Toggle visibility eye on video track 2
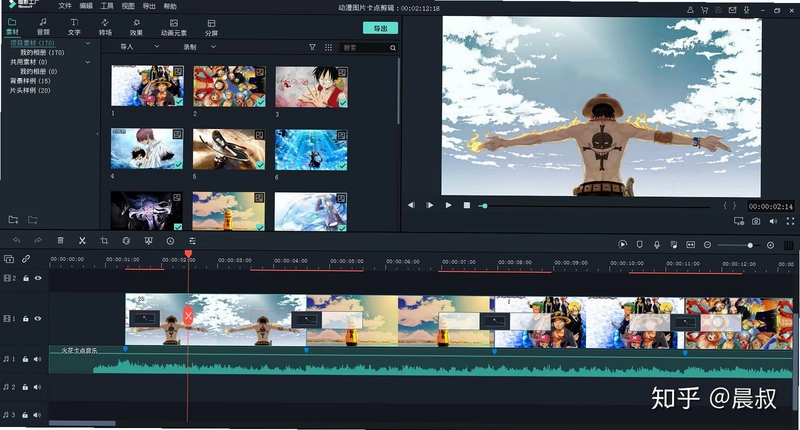Image resolution: width=800 pixels, height=430 pixels. [x=38, y=278]
